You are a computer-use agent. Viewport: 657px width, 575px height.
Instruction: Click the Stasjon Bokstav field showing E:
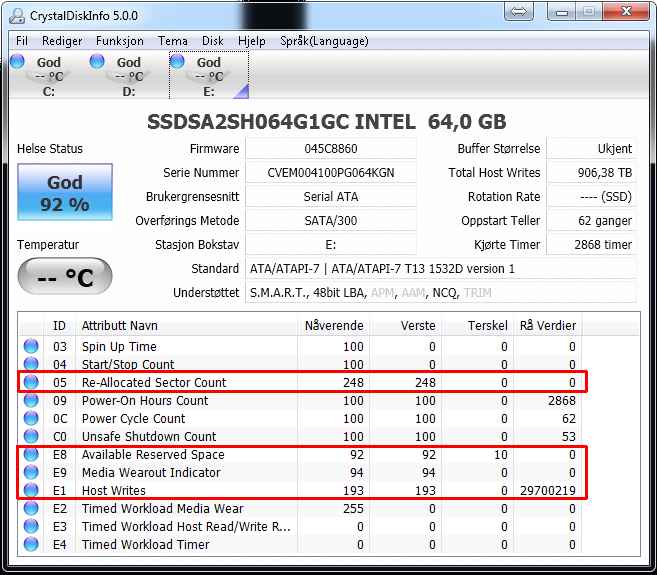coord(331,244)
